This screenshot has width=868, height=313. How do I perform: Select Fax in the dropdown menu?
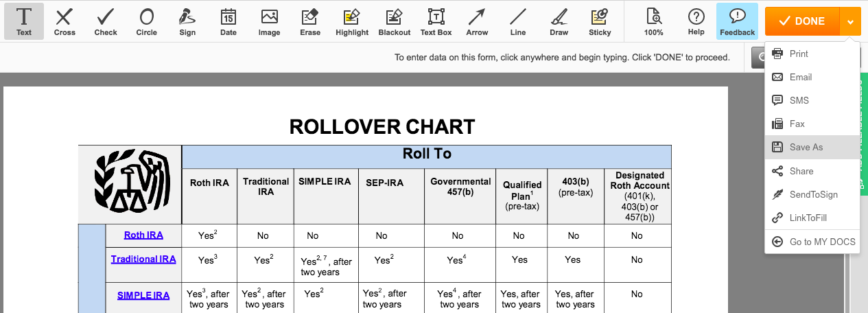pos(812,124)
